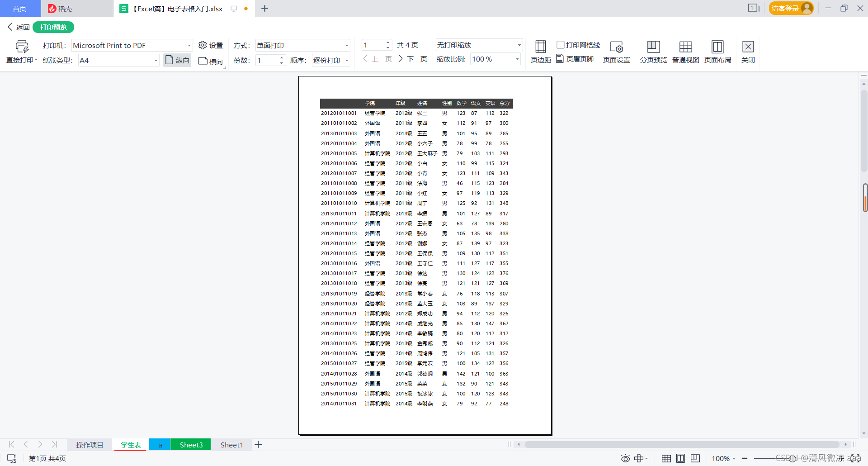This screenshot has height=466, width=868.
Task: Jump to first sheet navigation arrow
Action: click(x=12, y=444)
